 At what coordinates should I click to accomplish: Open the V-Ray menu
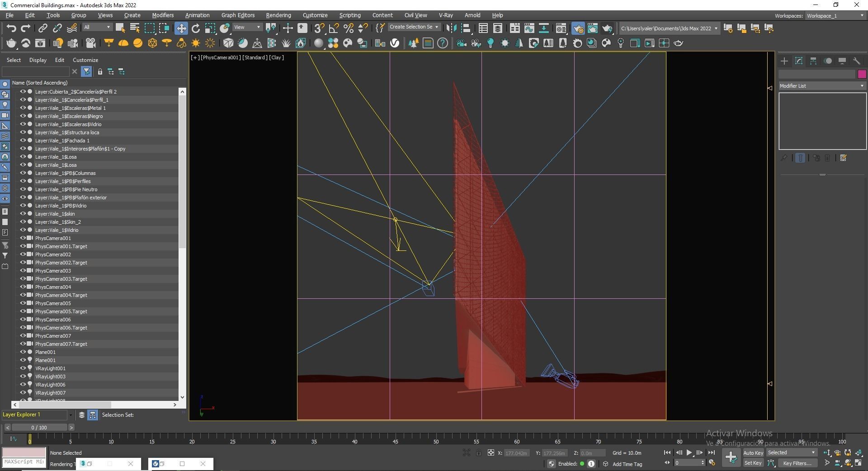click(x=446, y=15)
